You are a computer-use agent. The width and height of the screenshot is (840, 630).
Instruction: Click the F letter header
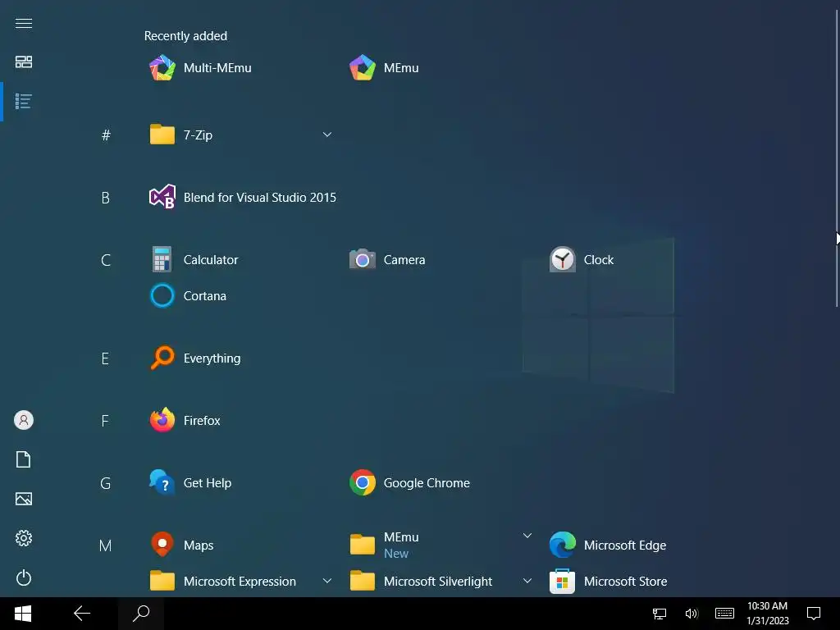click(x=106, y=421)
